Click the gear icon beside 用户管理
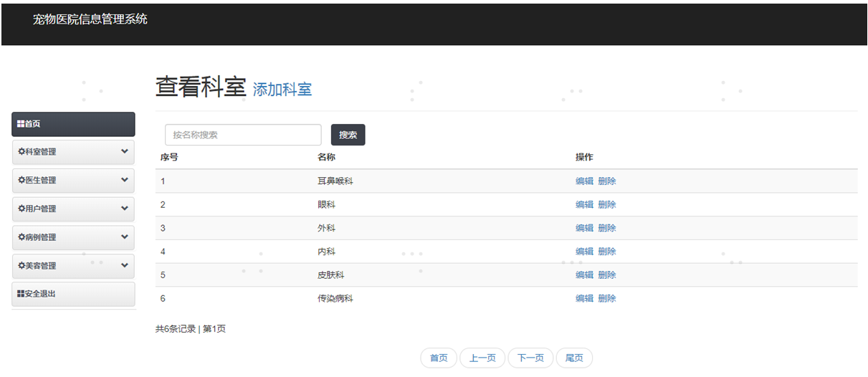The width and height of the screenshot is (868, 377). [22, 209]
